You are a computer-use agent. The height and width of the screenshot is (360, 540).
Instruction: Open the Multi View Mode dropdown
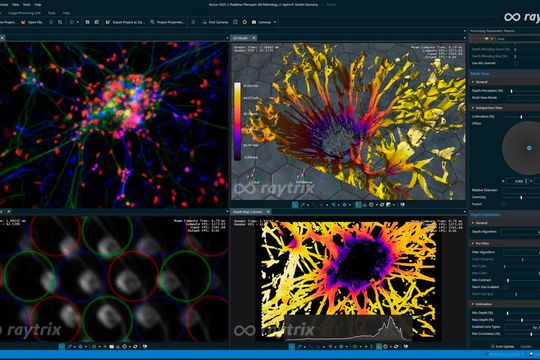pyautogui.click(x=524, y=97)
